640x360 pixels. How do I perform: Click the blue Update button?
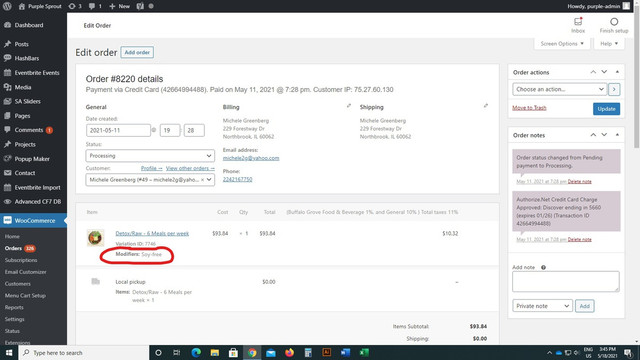(606, 109)
